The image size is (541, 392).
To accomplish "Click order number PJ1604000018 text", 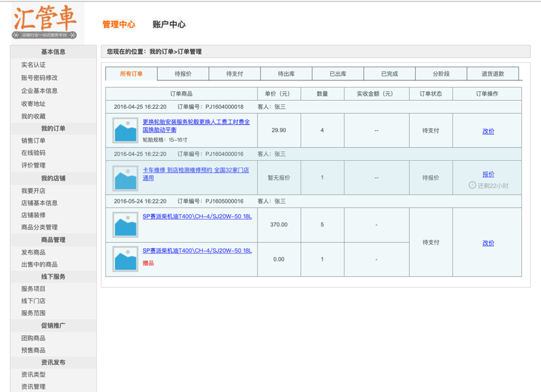I will 225,107.
